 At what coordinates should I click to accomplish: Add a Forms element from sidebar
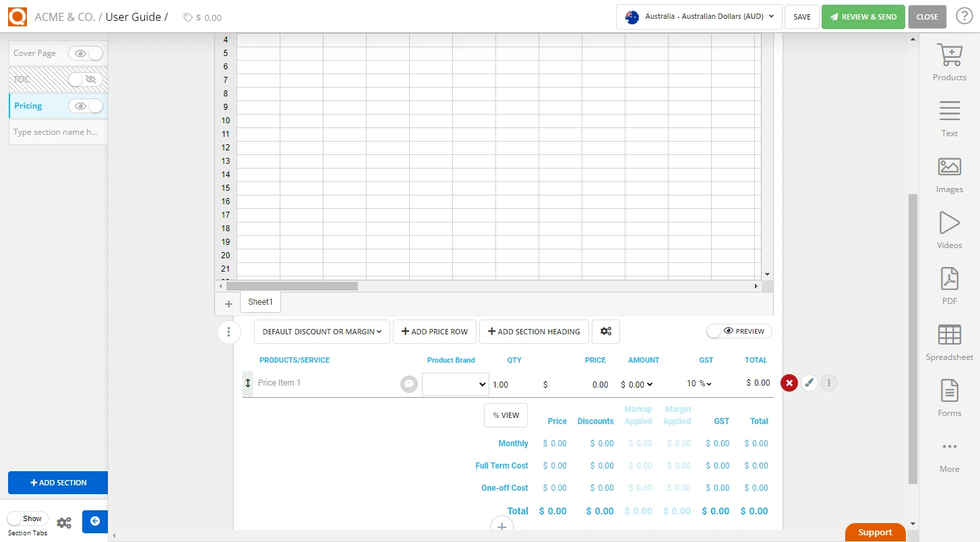pos(949,399)
